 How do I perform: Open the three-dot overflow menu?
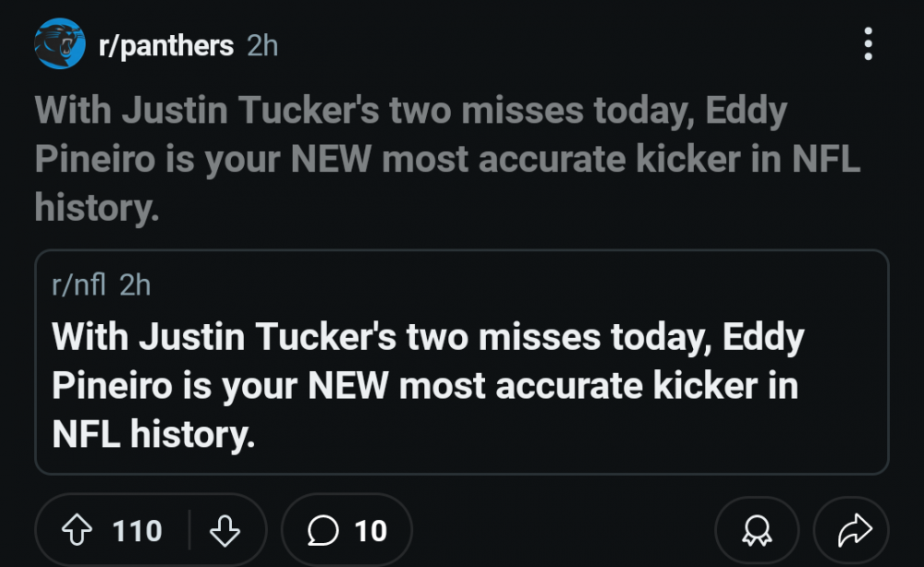(x=868, y=42)
